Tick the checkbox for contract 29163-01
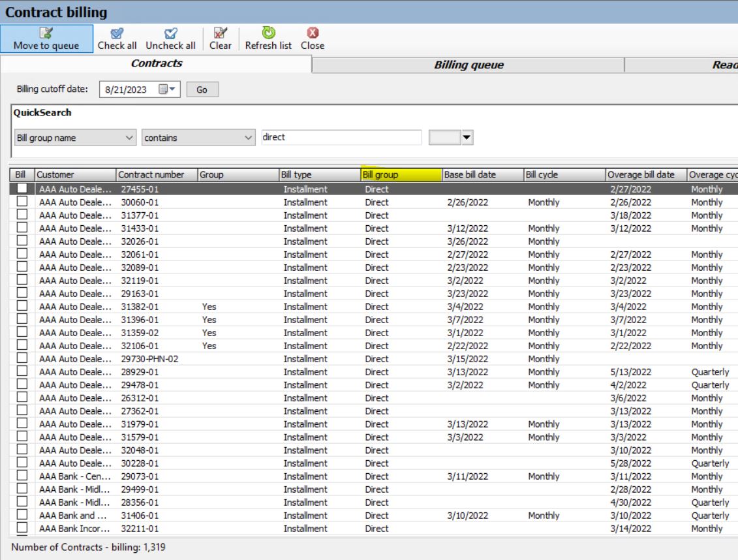This screenshot has height=560, width=738. (x=22, y=292)
